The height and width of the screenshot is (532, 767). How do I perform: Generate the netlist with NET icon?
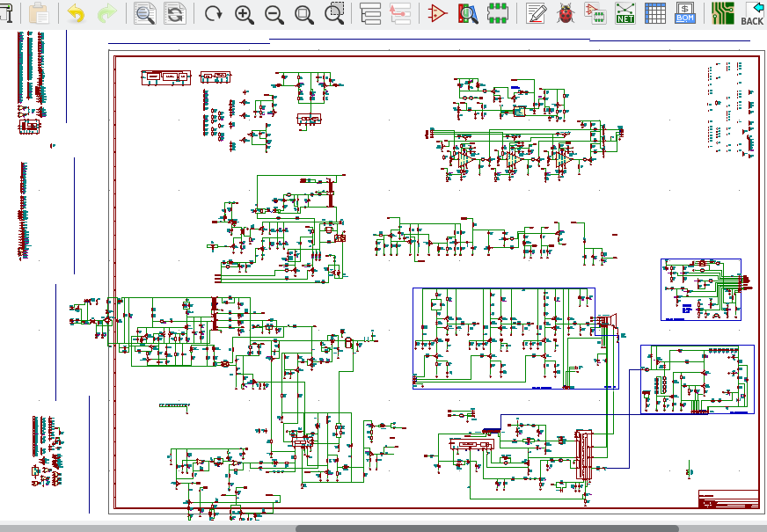click(625, 13)
